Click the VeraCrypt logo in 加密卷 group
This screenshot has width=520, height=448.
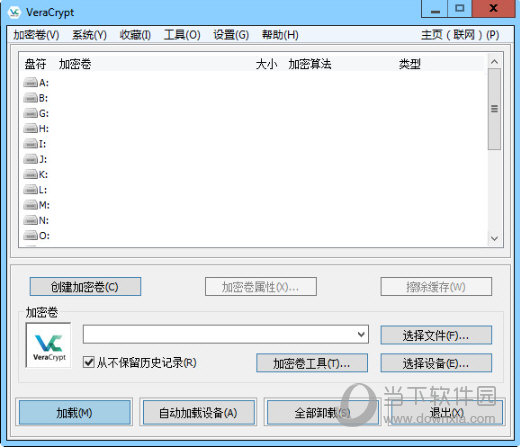pos(49,345)
